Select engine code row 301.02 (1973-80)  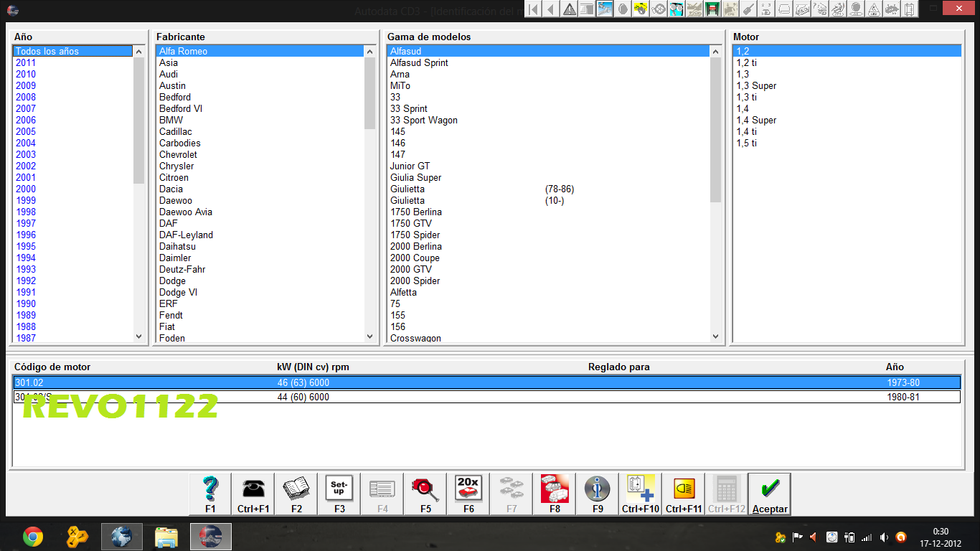click(x=486, y=383)
